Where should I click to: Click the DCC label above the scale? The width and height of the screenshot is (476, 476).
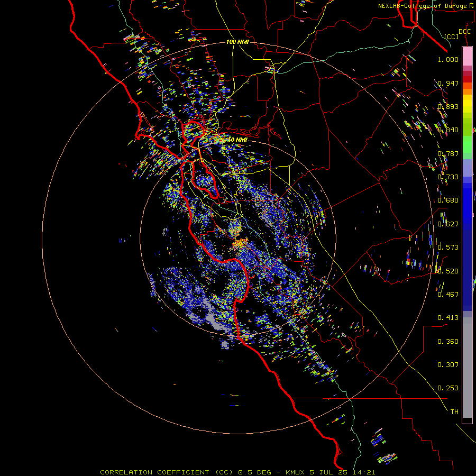click(464, 32)
